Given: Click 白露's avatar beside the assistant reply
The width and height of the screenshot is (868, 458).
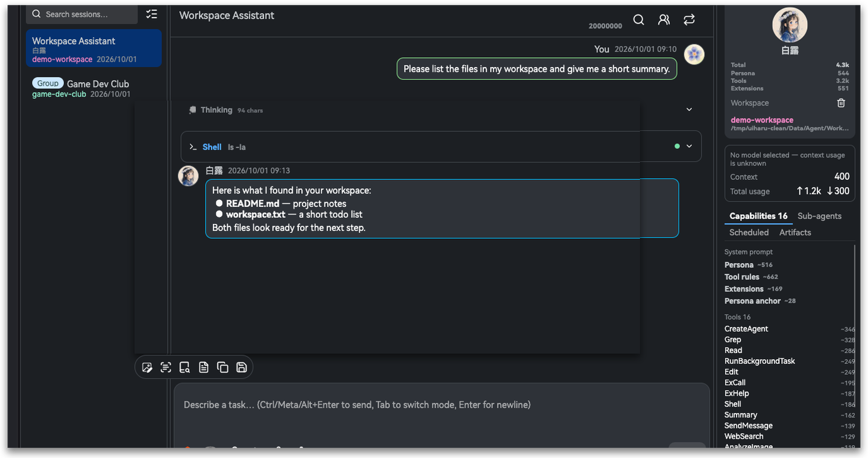Looking at the screenshot, I should tap(188, 176).
